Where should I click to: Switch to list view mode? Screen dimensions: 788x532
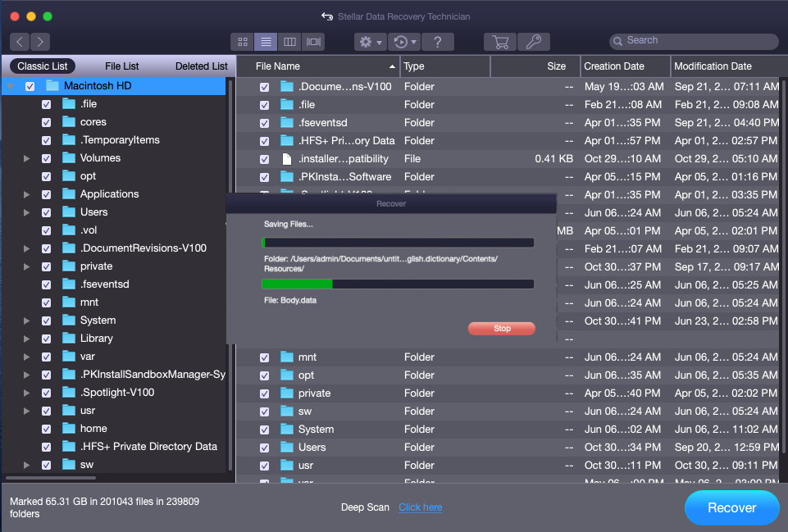tap(266, 42)
